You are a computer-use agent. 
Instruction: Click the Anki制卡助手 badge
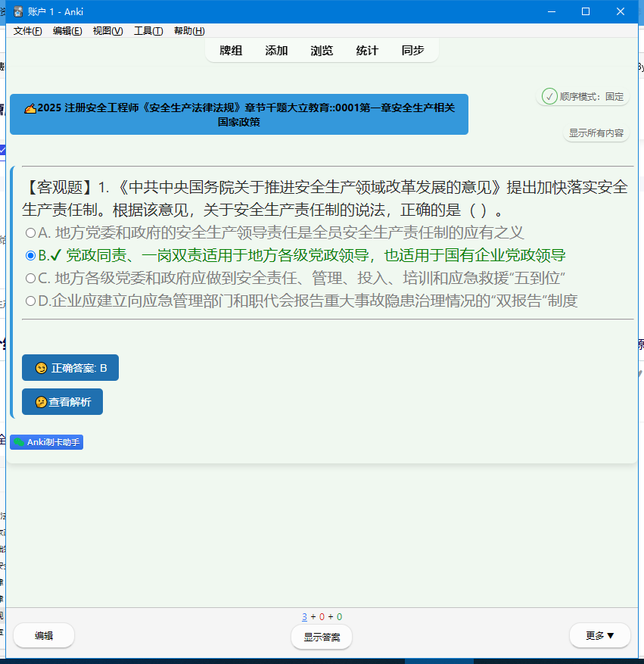click(x=47, y=442)
